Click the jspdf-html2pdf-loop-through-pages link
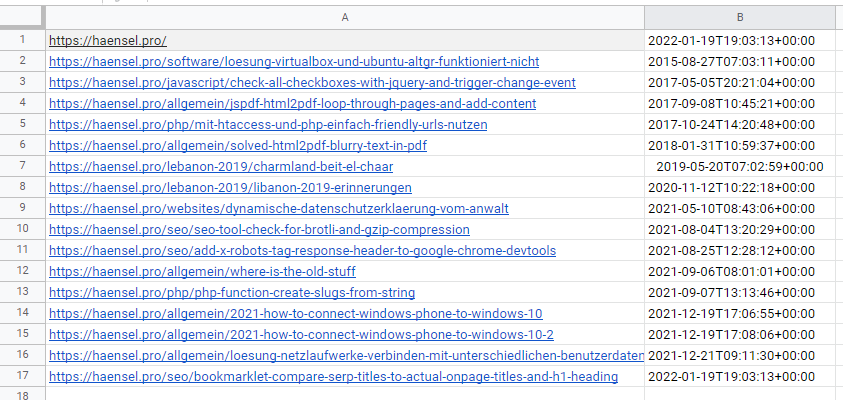The width and height of the screenshot is (843, 400). point(292,103)
